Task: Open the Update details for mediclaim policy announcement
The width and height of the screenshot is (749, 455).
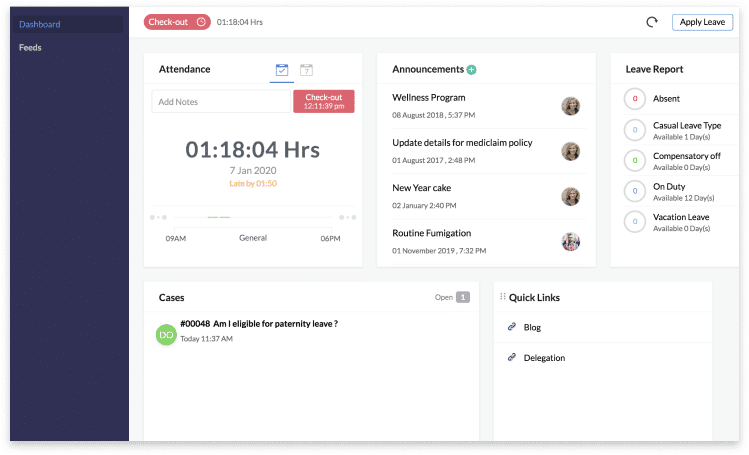Action: coord(462,143)
